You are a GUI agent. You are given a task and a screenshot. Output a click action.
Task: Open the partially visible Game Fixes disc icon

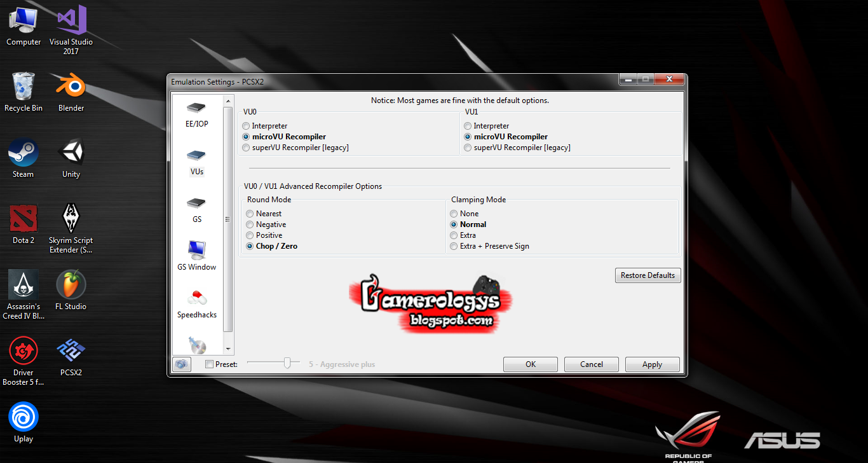pyautogui.click(x=197, y=345)
